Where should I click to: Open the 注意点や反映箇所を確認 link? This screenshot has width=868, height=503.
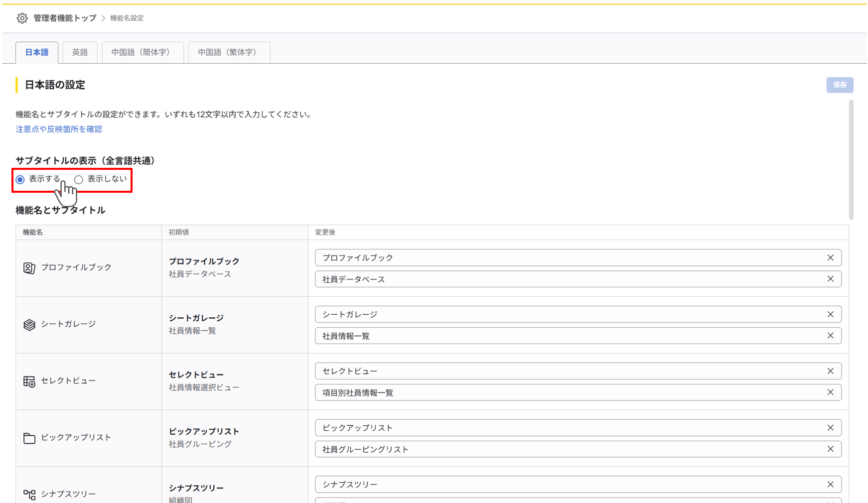tap(59, 129)
